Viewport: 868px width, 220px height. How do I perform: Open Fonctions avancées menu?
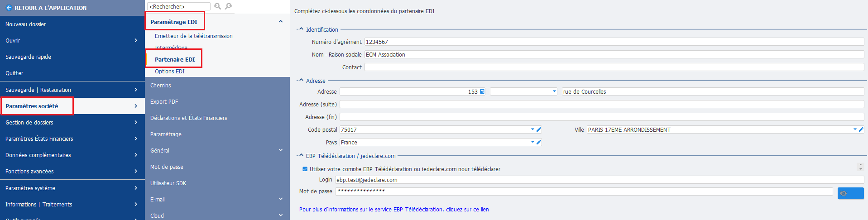pyautogui.click(x=72, y=171)
